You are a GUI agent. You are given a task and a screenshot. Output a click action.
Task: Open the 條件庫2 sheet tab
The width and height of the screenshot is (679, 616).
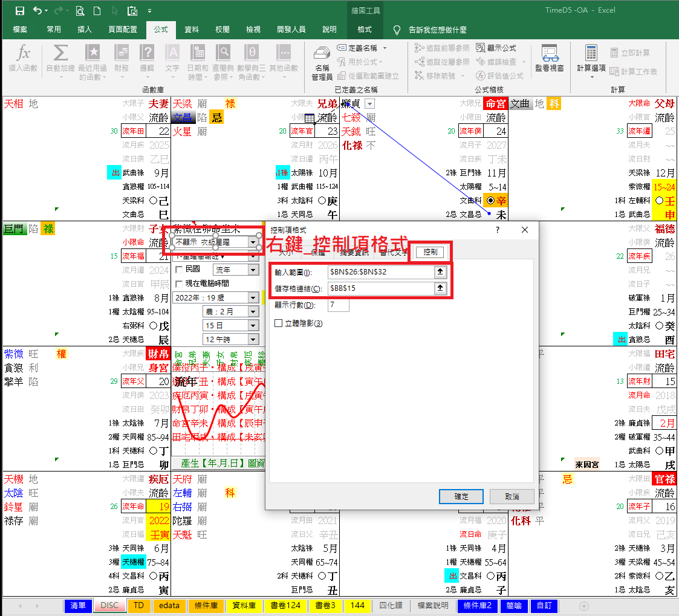(x=477, y=605)
